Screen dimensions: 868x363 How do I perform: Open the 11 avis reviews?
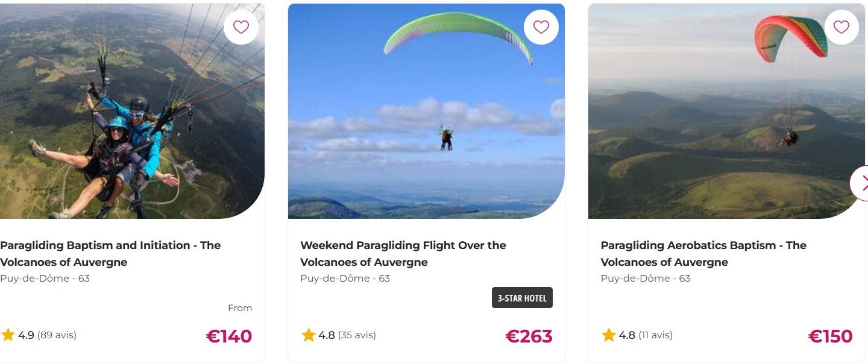point(655,335)
